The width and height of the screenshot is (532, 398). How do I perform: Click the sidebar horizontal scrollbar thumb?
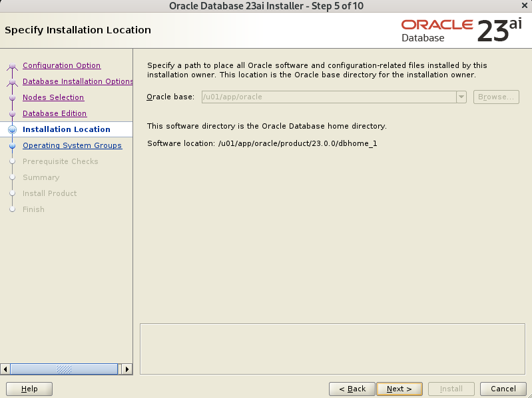click(64, 369)
